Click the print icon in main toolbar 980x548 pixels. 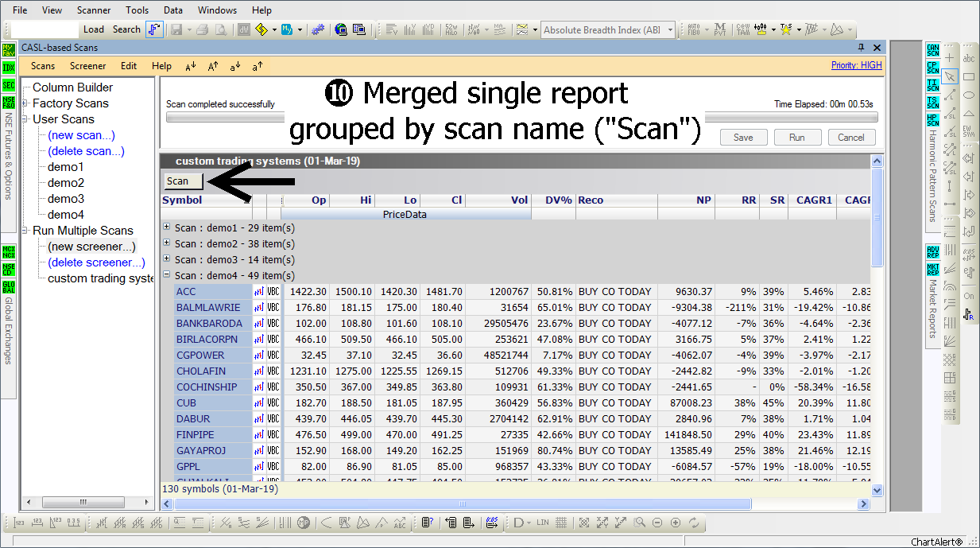point(203,29)
